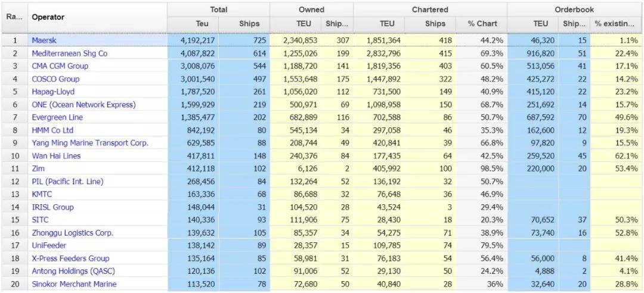Open the Maersk operator link
The image size is (644, 293).
pyautogui.click(x=44, y=40)
